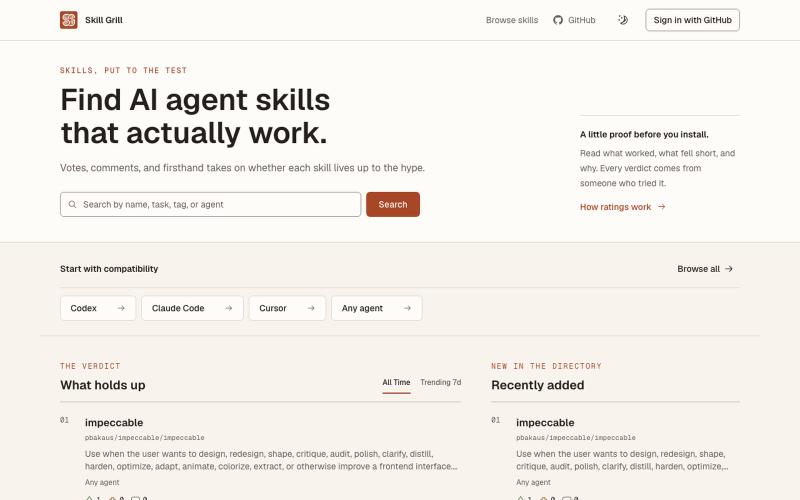Click the What holds up heading

pyautogui.click(x=103, y=385)
